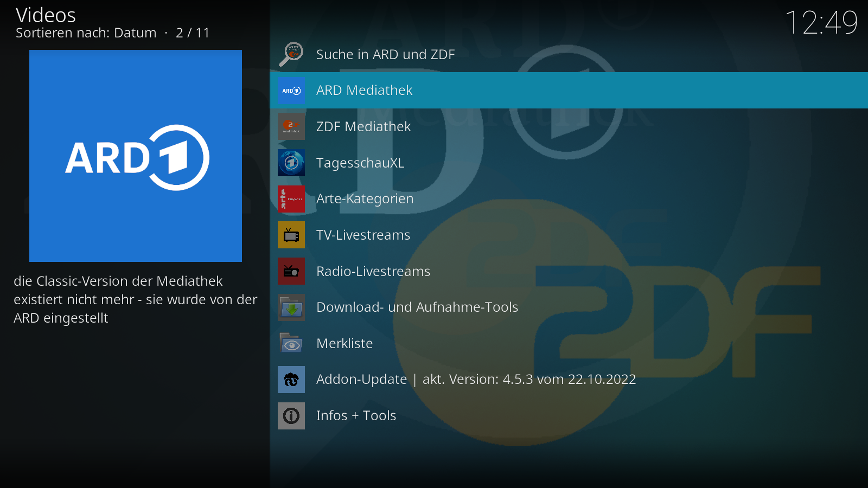Select the ARD Mediathek entry
Viewport: 868px width, 488px height.
pos(569,91)
